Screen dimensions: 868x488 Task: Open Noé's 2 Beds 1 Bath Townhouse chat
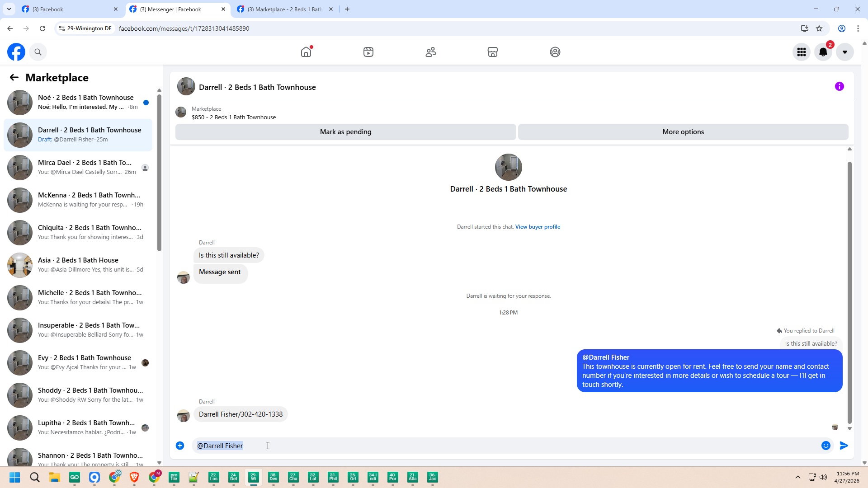[78, 102]
